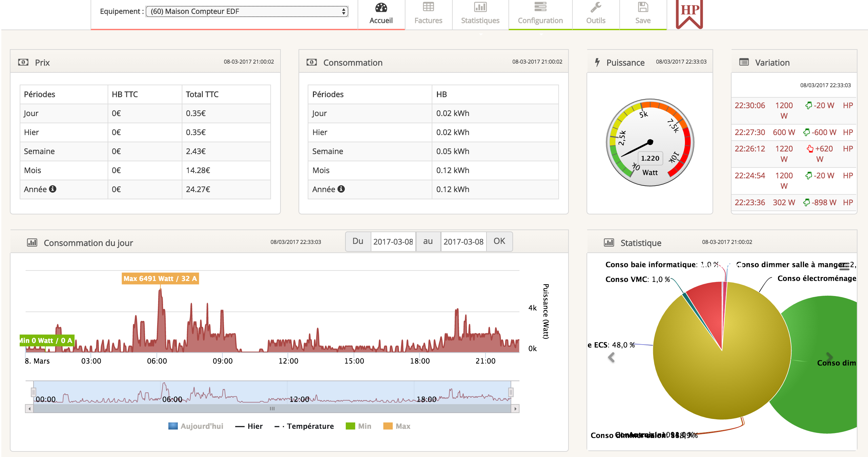Image resolution: width=868 pixels, height=457 pixels.
Task: Go to the next statistic chart arrow
Action: (x=829, y=357)
